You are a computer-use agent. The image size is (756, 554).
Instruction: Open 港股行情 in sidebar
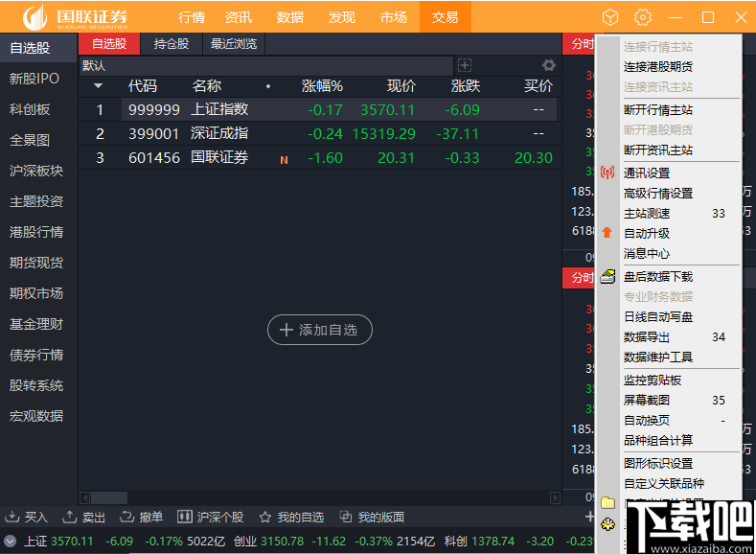click(x=38, y=232)
